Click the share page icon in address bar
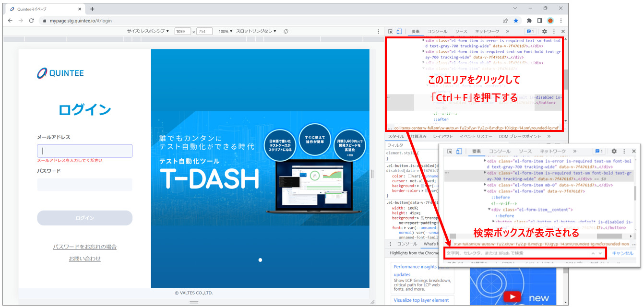This screenshot has width=644, height=307. tap(505, 21)
